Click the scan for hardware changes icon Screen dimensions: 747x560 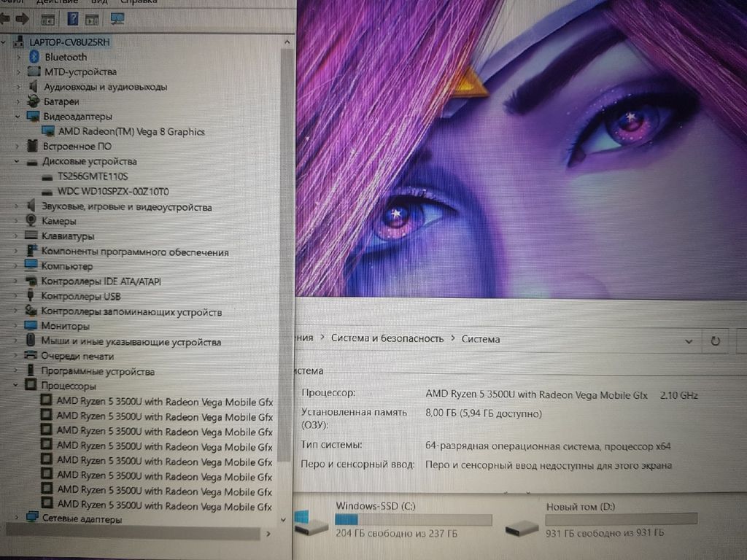pyautogui.click(x=117, y=18)
